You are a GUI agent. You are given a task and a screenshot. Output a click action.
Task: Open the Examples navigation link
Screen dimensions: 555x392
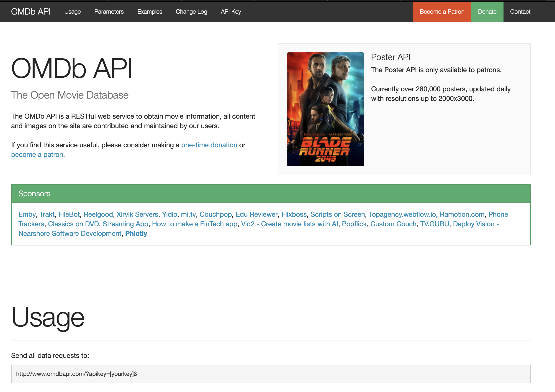coord(150,12)
